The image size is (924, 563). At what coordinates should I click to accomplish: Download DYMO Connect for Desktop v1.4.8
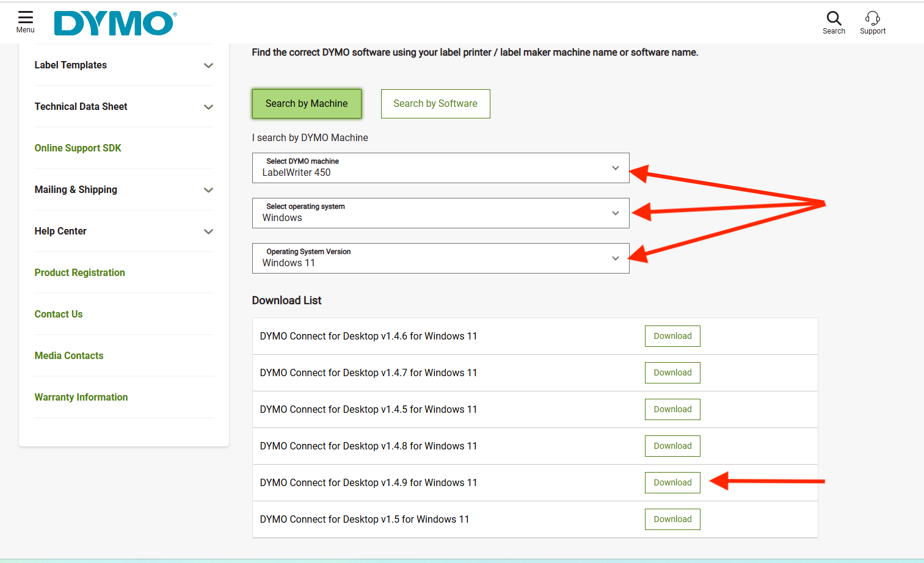point(672,446)
